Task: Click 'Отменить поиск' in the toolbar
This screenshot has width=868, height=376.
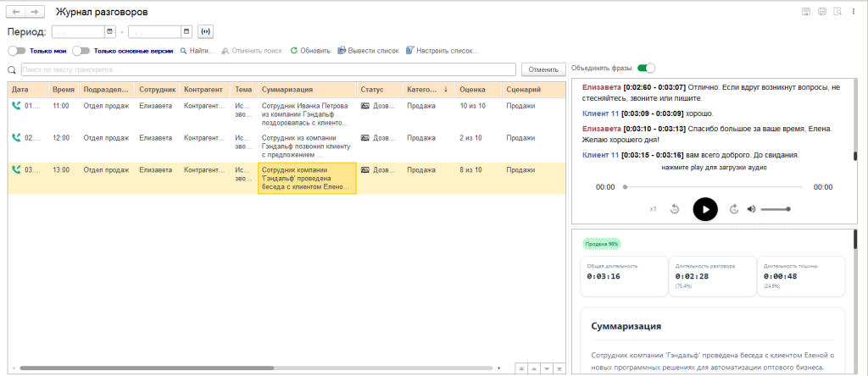Action: 252,51
